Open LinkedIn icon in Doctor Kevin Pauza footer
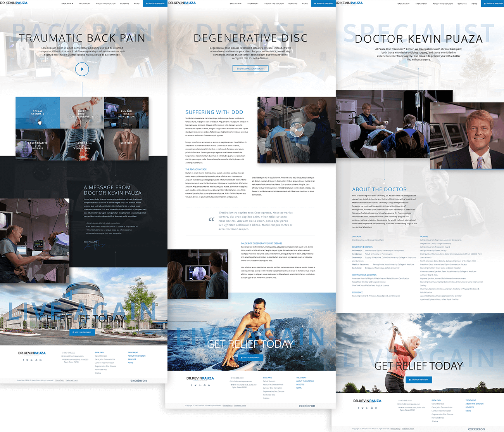This screenshot has width=504, height=432. click(x=376, y=408)
